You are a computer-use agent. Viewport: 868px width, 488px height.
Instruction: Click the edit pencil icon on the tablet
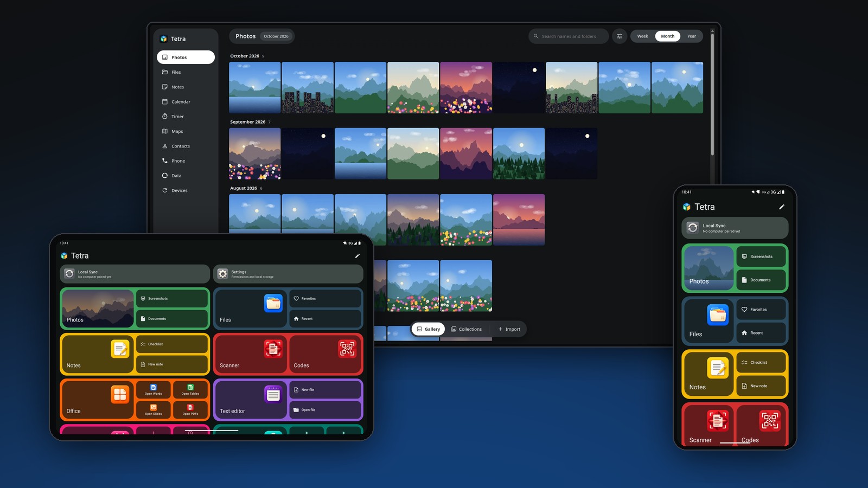(357, 256)
